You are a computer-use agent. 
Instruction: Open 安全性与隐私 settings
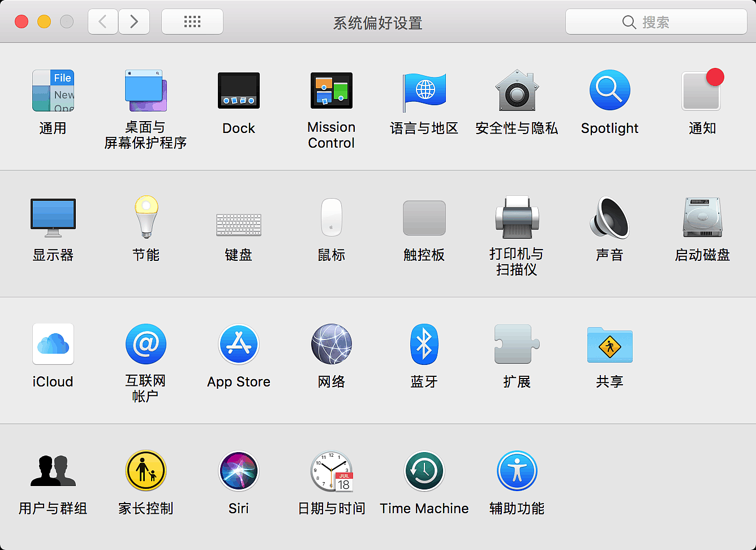(517, 91)
